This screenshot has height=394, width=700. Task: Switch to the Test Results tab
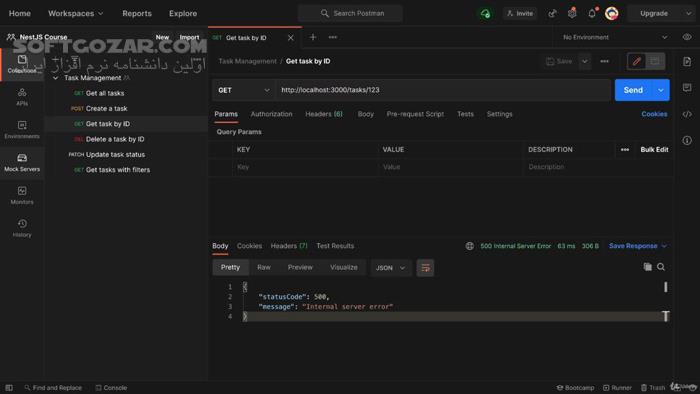point(335,246)
